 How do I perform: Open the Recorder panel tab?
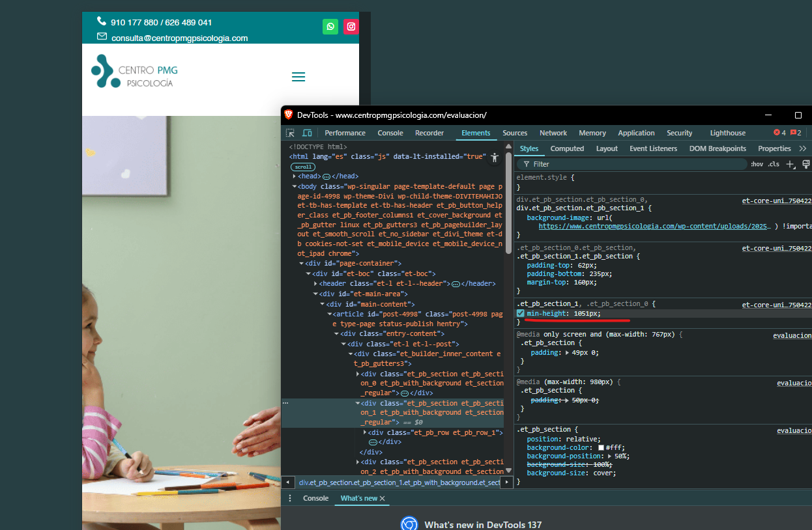(429, 133)
